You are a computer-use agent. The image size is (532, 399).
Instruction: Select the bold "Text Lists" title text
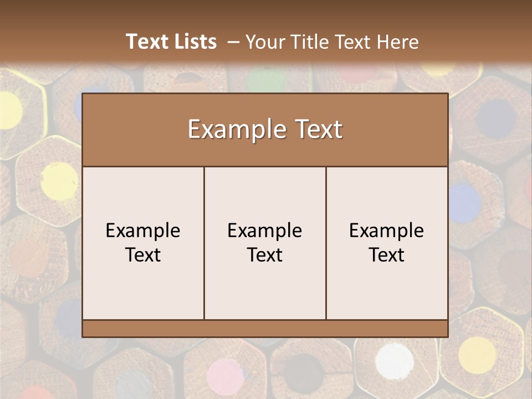click(x=171, y=42)
